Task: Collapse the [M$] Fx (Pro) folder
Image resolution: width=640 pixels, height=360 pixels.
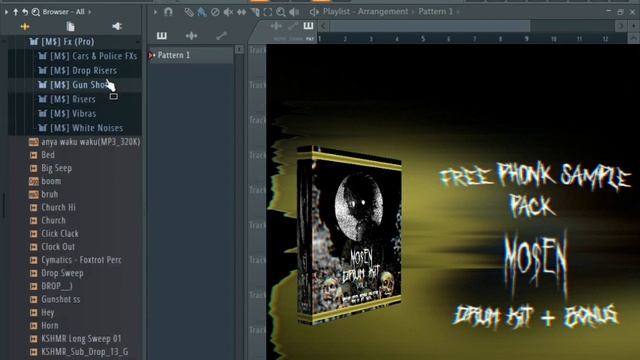Action: (61, 42)
